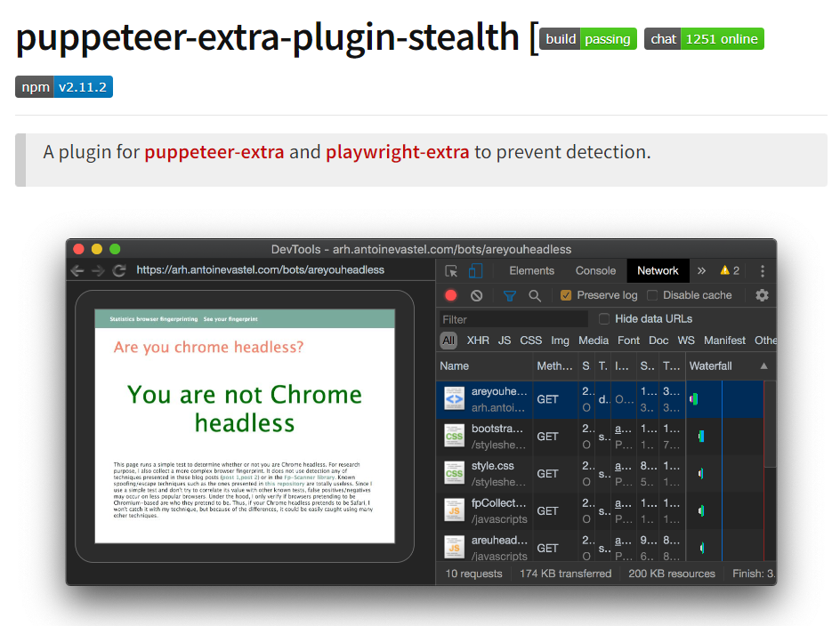
Task: Open the DevTools three-dot menu
Action: point(763,271)
